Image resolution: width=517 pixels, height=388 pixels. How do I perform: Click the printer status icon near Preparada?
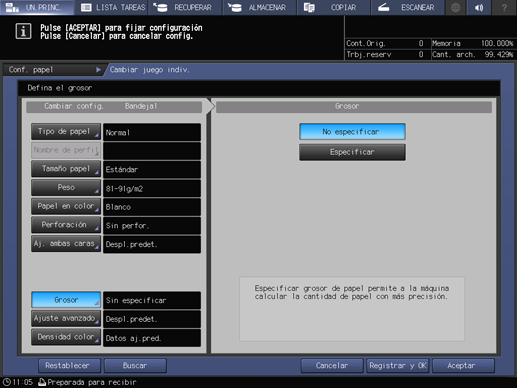(42, 382)
